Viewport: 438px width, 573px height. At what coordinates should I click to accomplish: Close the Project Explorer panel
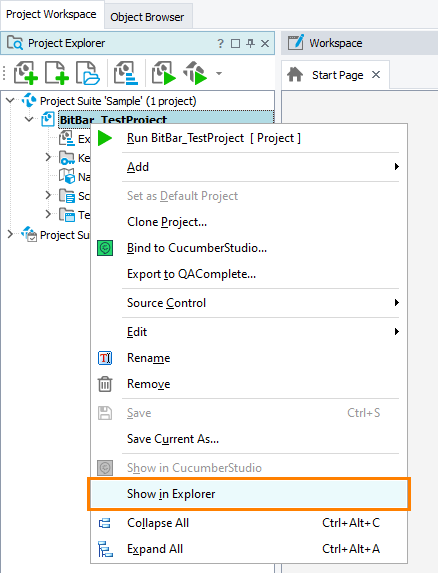pyautogui.click(x=265, y=43)
